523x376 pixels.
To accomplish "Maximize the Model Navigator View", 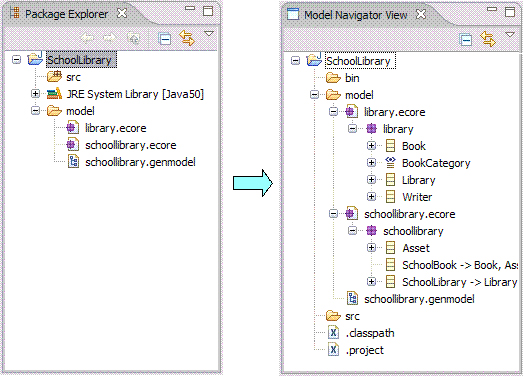I will [x=510, y=12].
